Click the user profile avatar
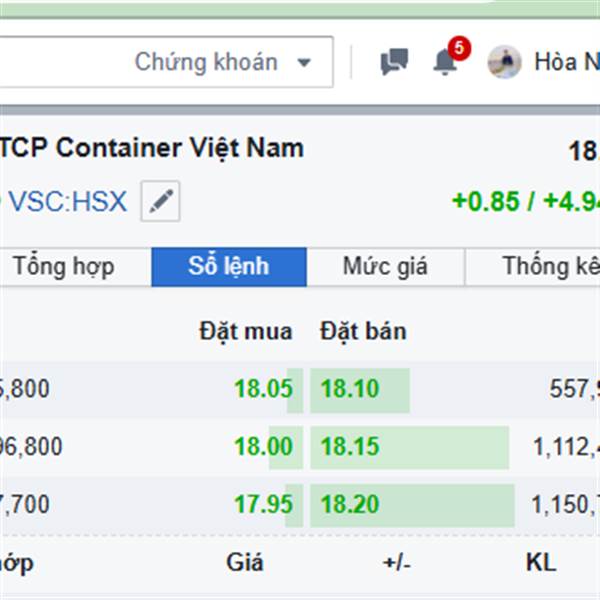600x600 pixels. [x=504, y=62]
